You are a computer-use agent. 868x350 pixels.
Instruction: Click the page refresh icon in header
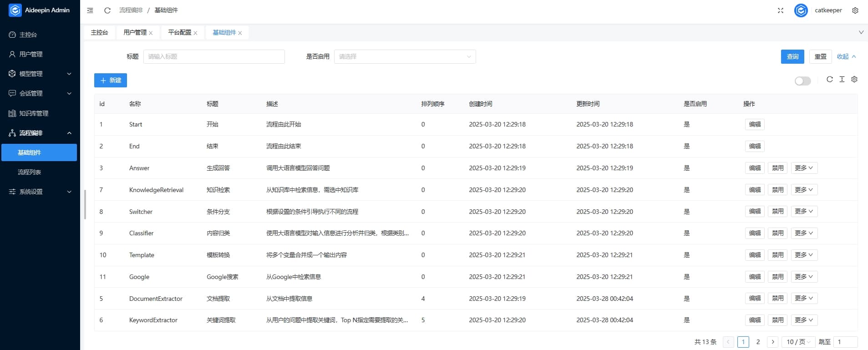click(107, 10)
